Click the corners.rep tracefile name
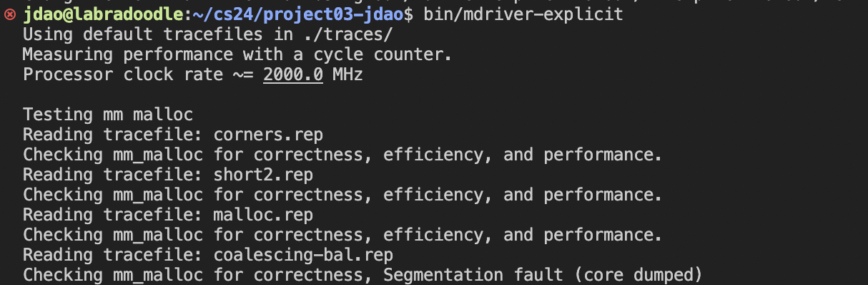 pyautogui.click(x=268, y=135)
